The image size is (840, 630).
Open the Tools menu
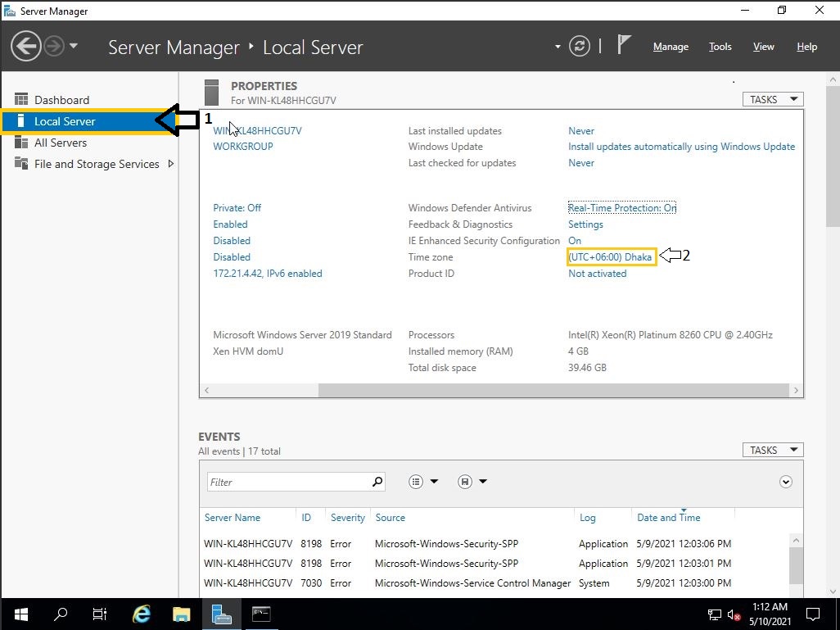(720, 47)
